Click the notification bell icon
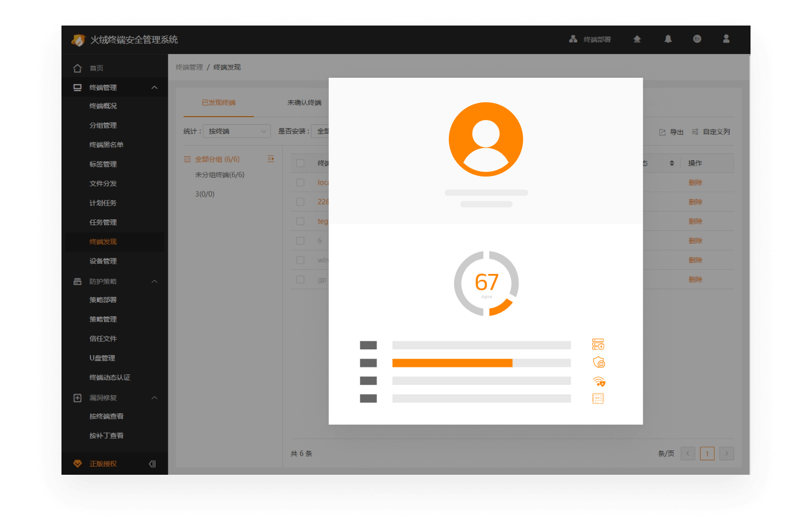This screenshot has width=812, height=527. pos(668,39)
